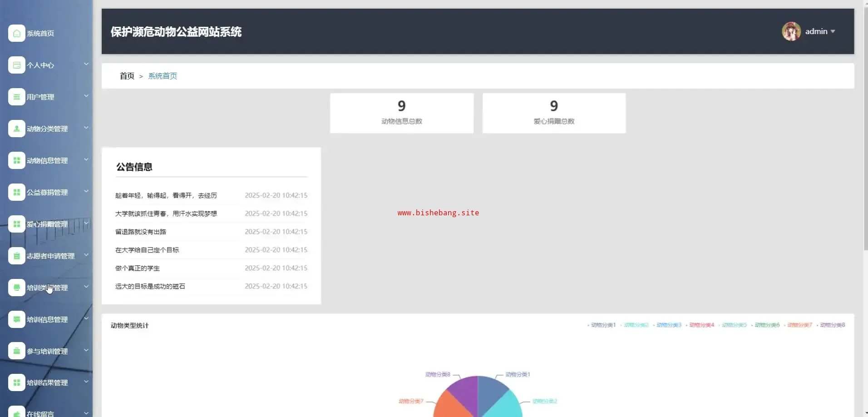Viewport: 868px width, 417px height.
Task: Toggle 动物分类8 in the chart legend
Action: (x=831, y=325)
